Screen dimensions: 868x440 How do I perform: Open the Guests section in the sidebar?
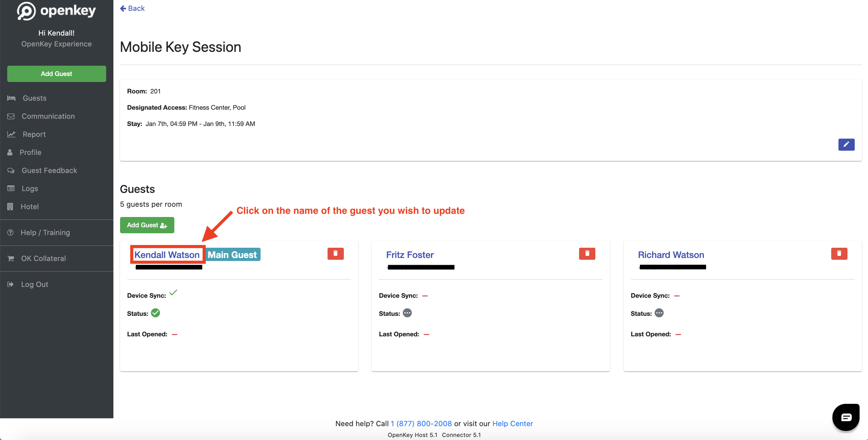[x=34, y=98]
